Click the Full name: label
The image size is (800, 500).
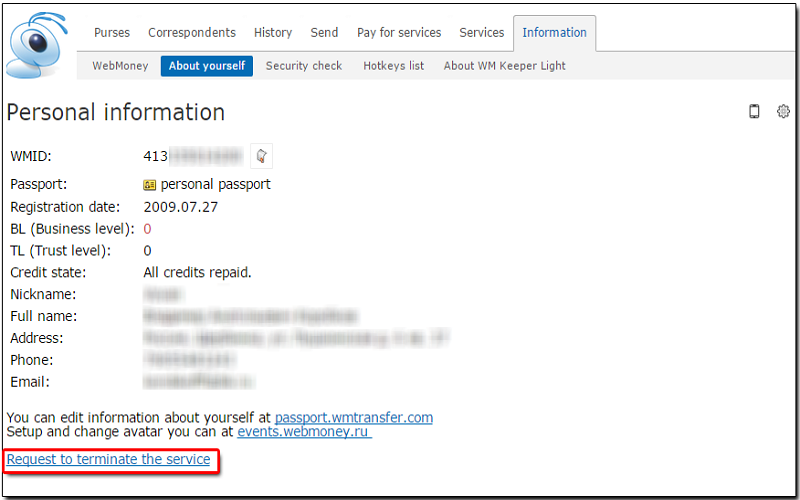(x=44, y=316)
